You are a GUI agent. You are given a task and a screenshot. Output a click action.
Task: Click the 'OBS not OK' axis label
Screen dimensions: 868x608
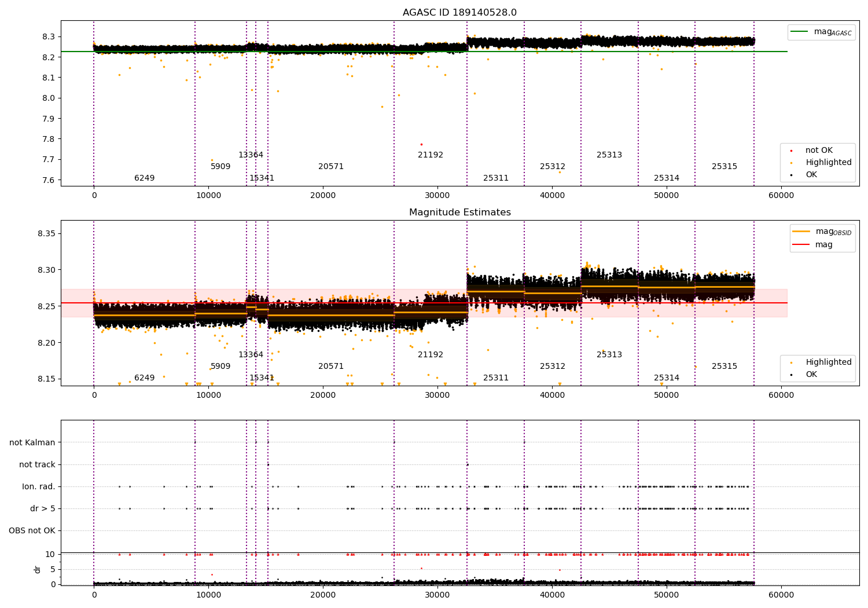coord(32,531)
